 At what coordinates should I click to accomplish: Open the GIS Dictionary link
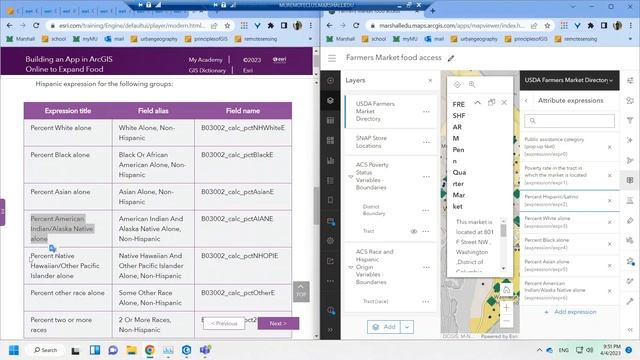[207, 70]
